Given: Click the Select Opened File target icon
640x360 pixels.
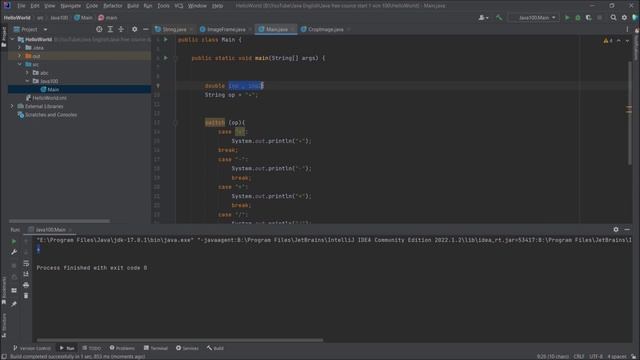Looking at the screenshot, I should tap(99, 29).
